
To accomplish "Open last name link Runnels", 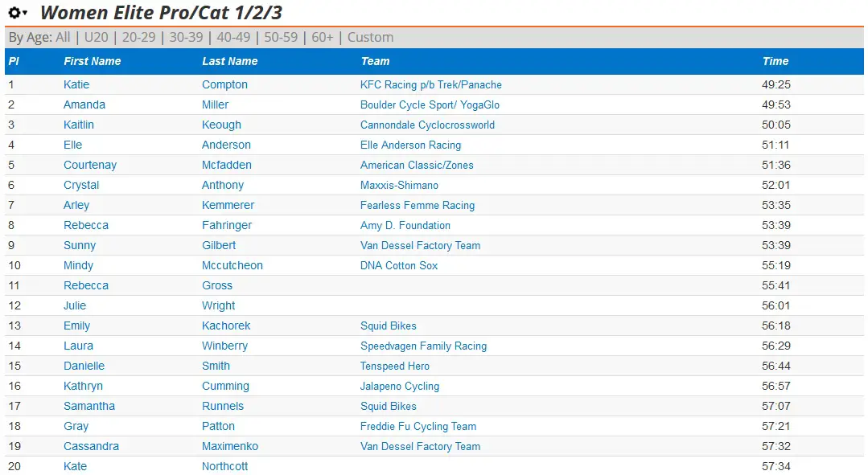I will click(x=223, y=406).
